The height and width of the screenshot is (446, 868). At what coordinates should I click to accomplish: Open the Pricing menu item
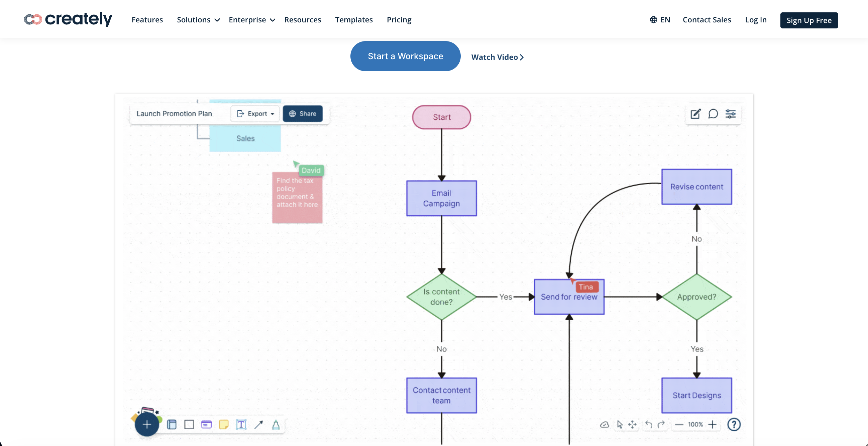399,20
